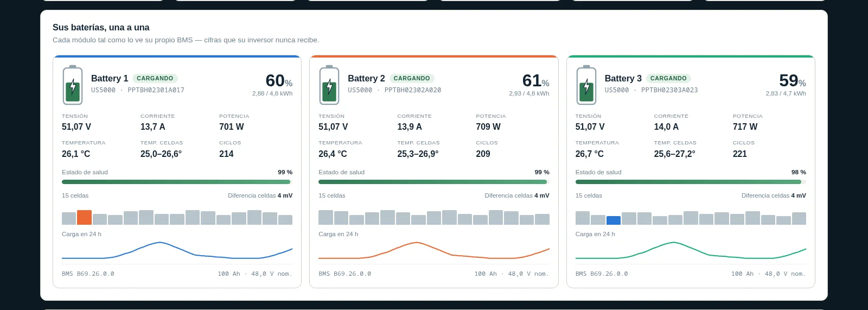Click the Battery 1 health bar at 99 %
The height and width of the screenshot is (310, 868).
pos(177,182)
